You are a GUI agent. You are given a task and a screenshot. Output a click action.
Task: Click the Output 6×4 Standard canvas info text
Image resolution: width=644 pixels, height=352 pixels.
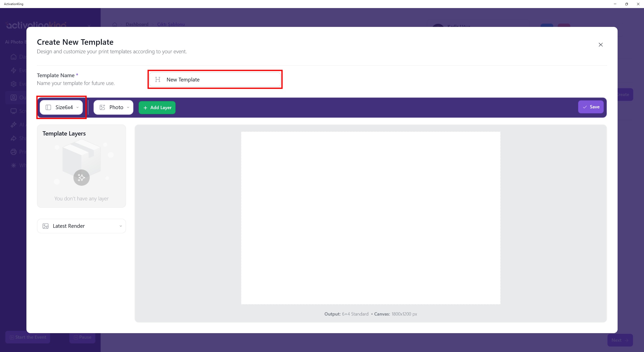[x=370, y=314]
